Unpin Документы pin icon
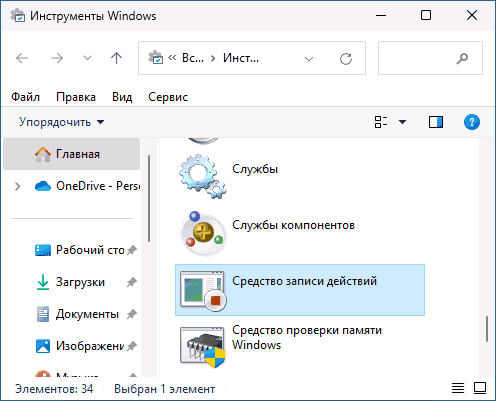The image size is (496, 401). (132, 314)
